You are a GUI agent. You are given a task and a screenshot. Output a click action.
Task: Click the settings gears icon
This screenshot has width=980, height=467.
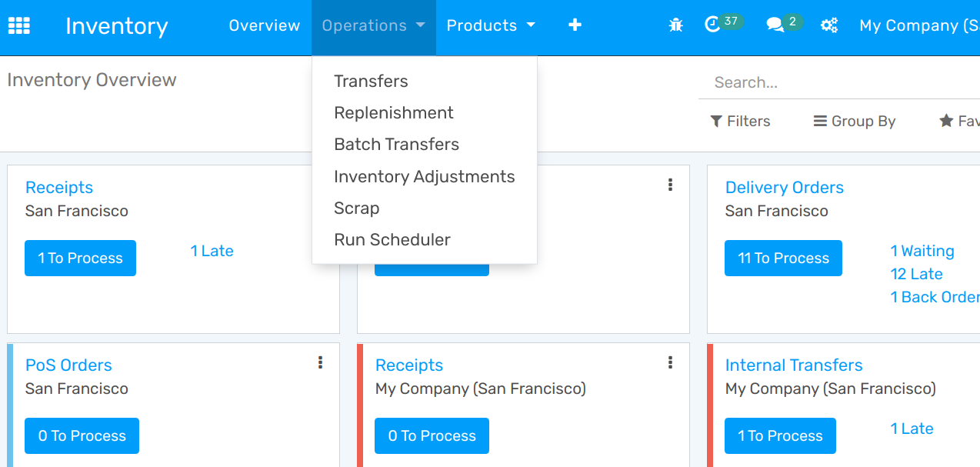(829, 25)
